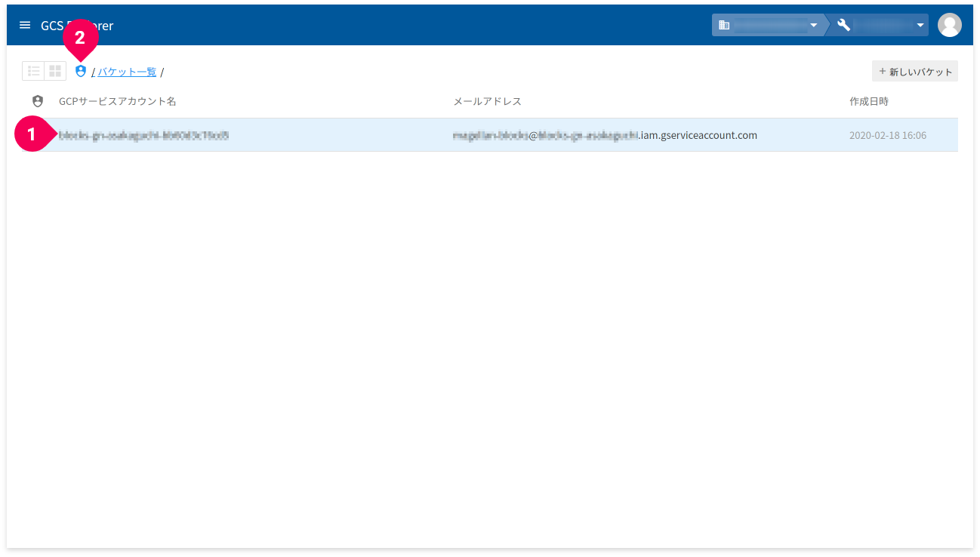Click the shield icon in table header
Screen dimensions: 980x557
pyautogui.click(x=38, y=101)
